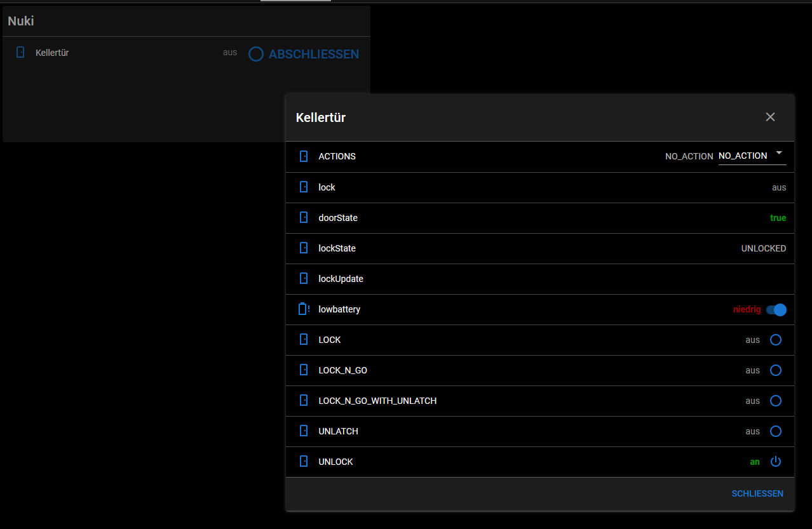812x529 pixels.
Task: Click the aus state in the Nuki card
Action: [230, 52]
